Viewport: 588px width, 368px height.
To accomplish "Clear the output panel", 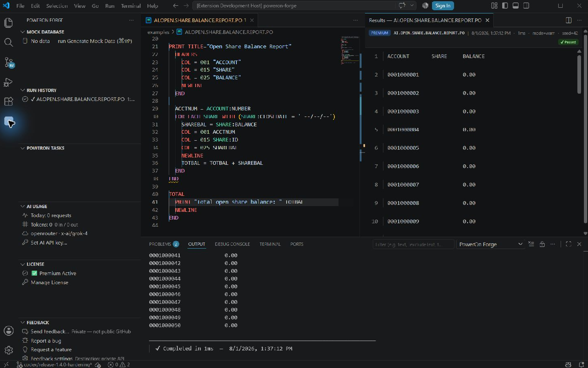I will [531, 244].
